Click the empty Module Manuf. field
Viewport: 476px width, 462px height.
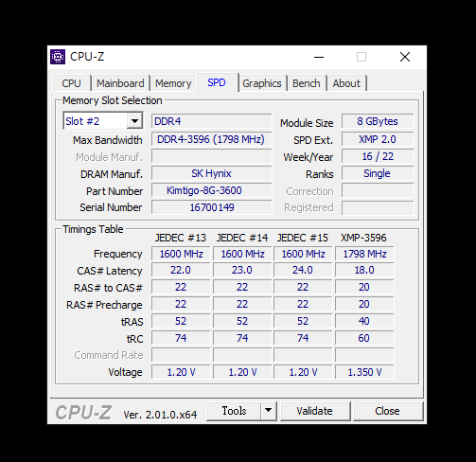tap(211, 156)
